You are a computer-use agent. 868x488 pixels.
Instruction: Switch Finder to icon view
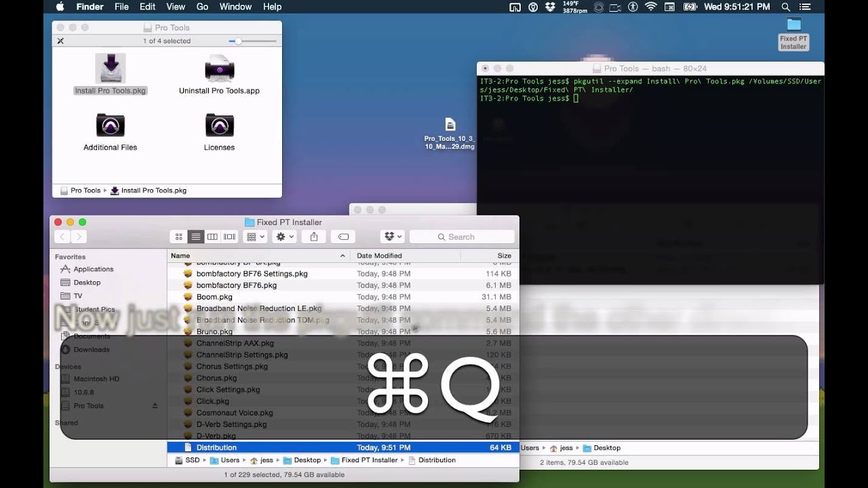(179, 237)
